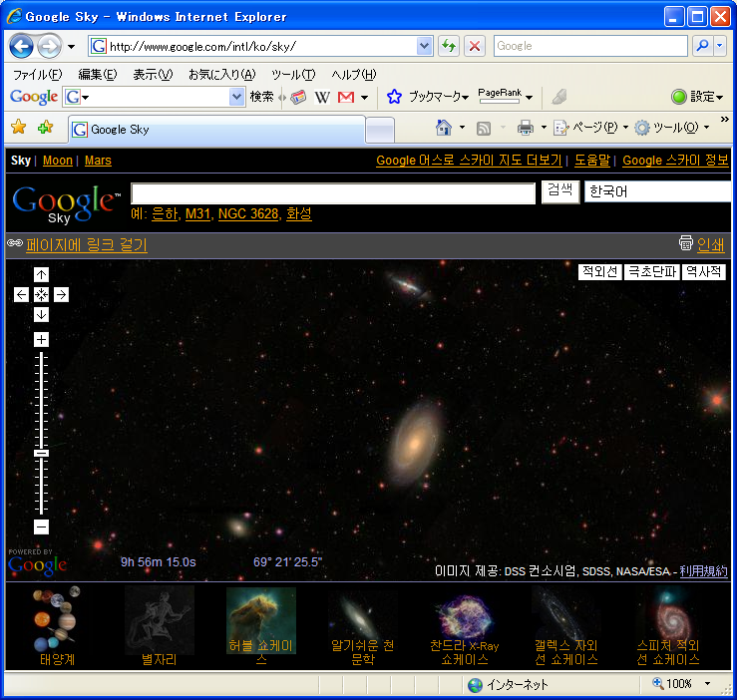Click the Wikipedia W toolbar icon

[x=322, y=98]
